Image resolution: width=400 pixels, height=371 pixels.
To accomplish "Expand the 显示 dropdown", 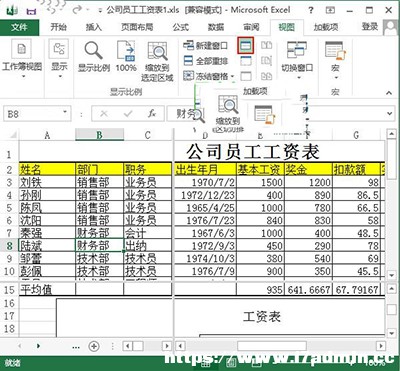I will coord(59,76).
